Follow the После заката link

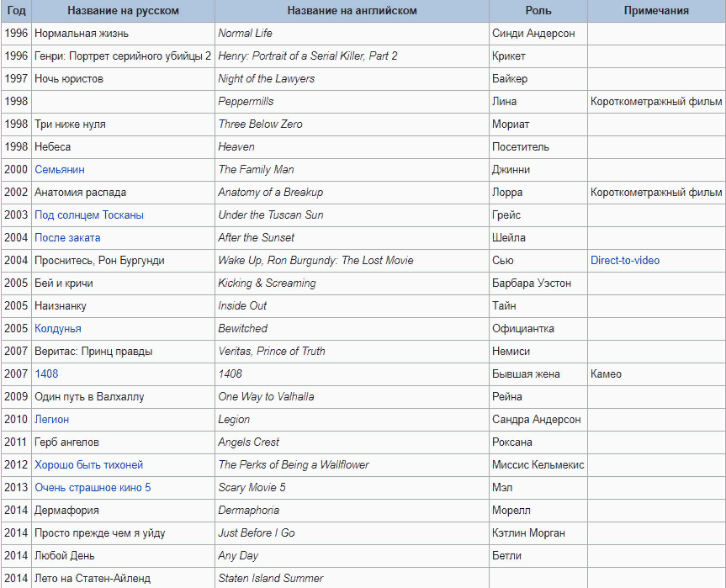point(67,237)
